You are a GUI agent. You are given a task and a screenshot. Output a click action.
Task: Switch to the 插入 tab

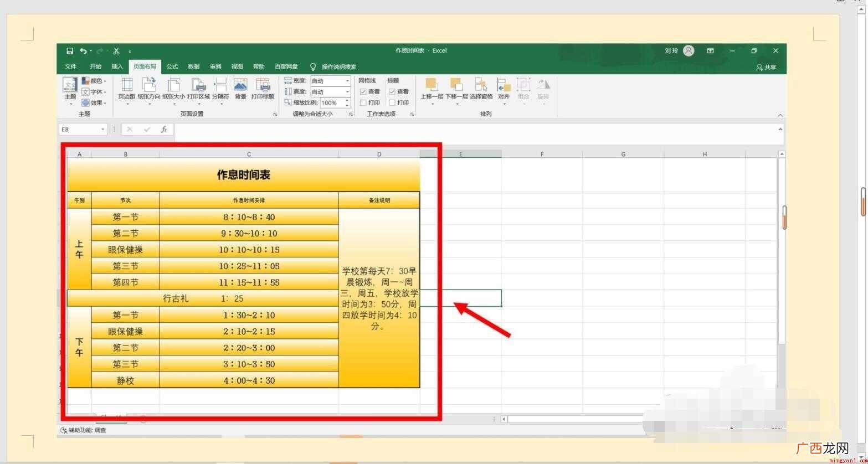[x=117, y=67]
